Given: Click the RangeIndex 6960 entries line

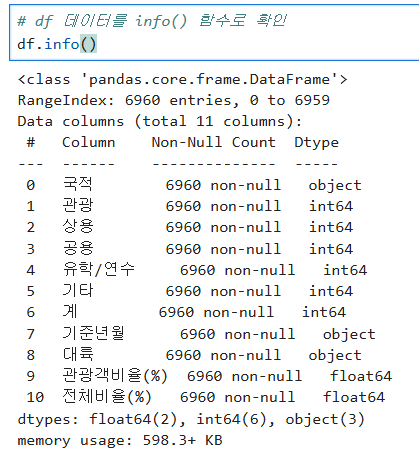Looking at the screenshot, I should (x=174, y=100).
